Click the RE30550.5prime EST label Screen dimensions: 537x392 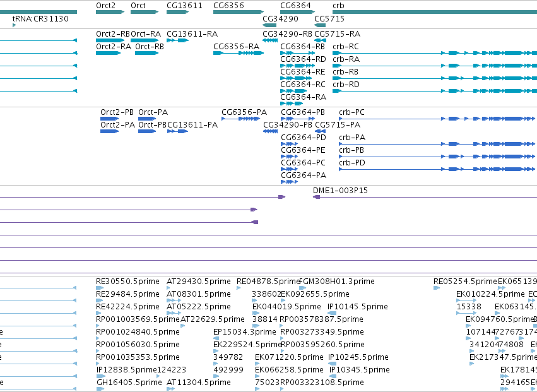point(127,282)
